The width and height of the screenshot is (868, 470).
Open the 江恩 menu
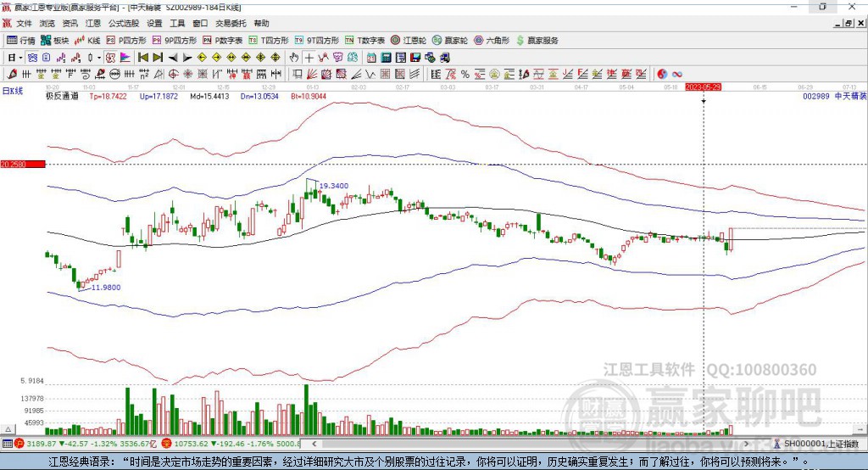(93, 23)
